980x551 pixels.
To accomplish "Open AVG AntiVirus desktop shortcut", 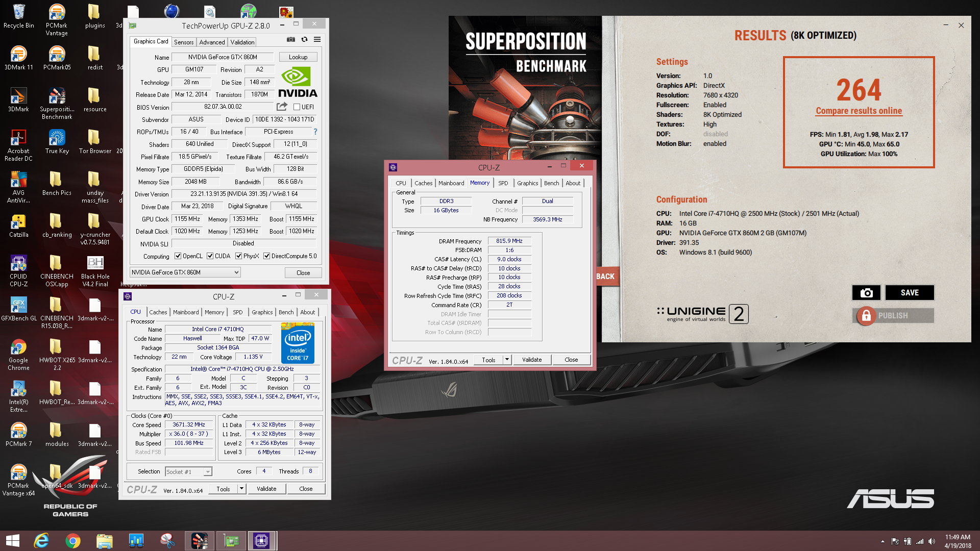I will tap(19, 187).
